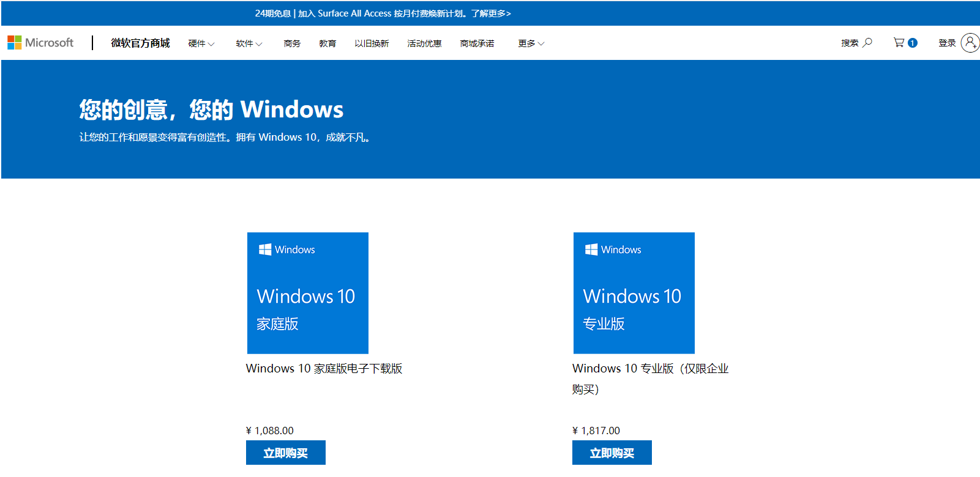Go to 微软官方商城 store home

click(x=140, y=43)
